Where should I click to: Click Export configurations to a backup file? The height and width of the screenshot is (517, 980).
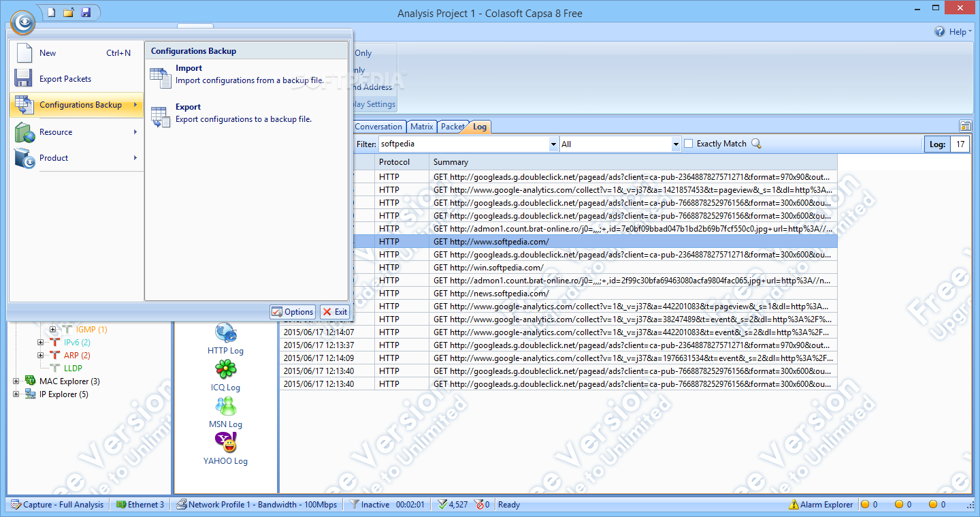[246, 113]
